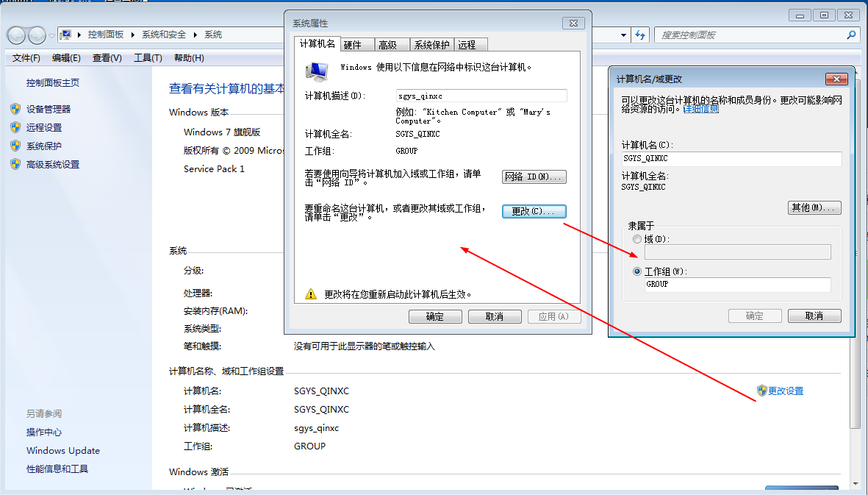The image size is (868, 495).
Task: Open the Windows Update link
Action: pyautogui.click(x=63, y=451)
